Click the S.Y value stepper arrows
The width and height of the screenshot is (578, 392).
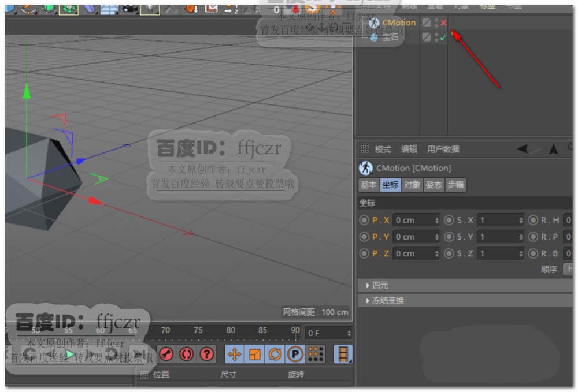(521, 237)
